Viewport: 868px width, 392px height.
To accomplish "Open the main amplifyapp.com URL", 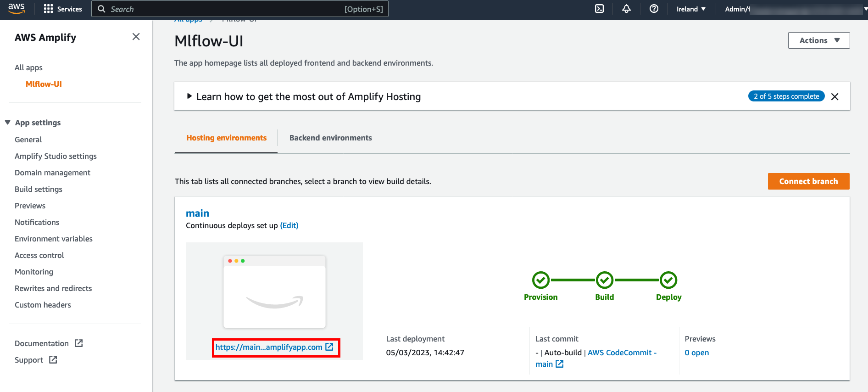I will (269, 347).
